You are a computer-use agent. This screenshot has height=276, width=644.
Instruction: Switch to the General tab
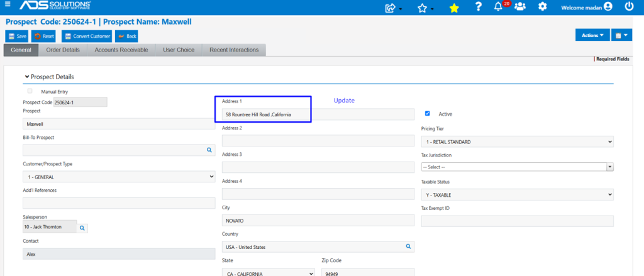click(21, 50)
